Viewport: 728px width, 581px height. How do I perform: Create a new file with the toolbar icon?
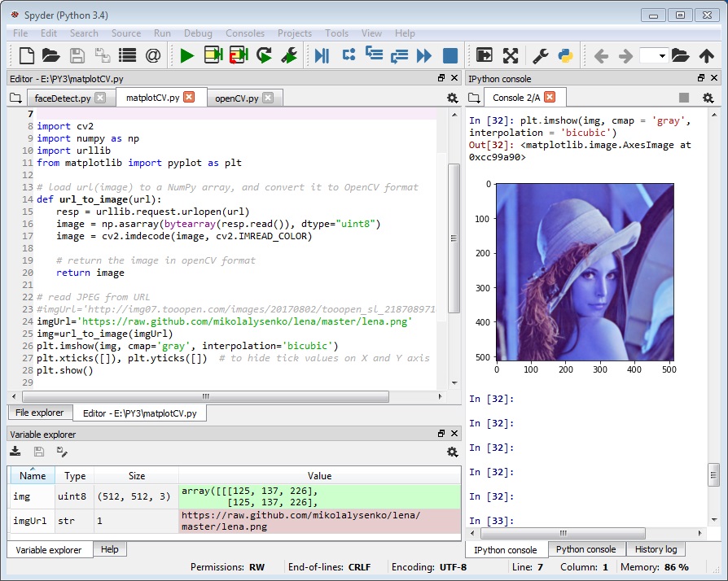26,55
